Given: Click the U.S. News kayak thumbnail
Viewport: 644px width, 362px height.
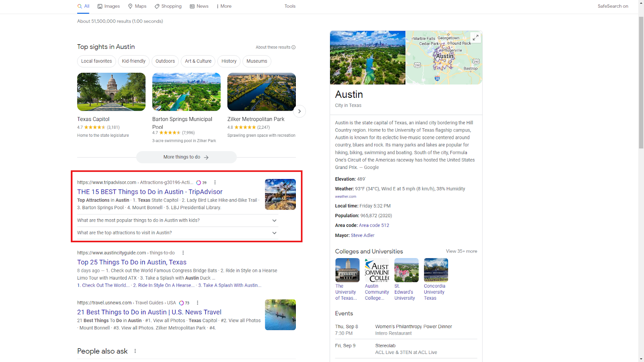Looking at the screenshot, I should pyautogui.click(x=280, y=315).
